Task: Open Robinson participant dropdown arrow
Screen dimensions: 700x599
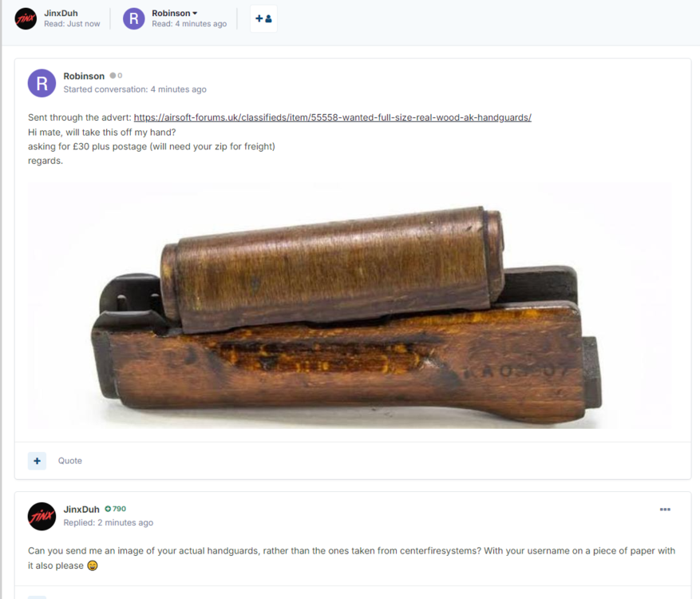Action: [195, 14]
